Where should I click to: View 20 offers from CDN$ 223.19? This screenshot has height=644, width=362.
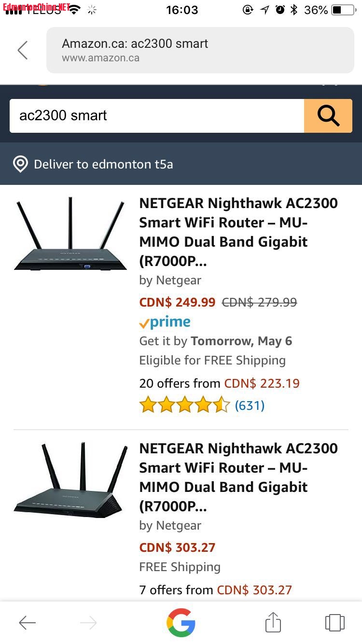tap(219, 383)
